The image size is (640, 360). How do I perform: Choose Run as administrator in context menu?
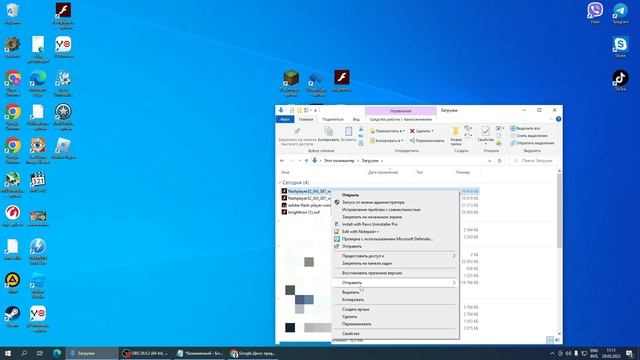pyautogui.click(x=395, y=202)
